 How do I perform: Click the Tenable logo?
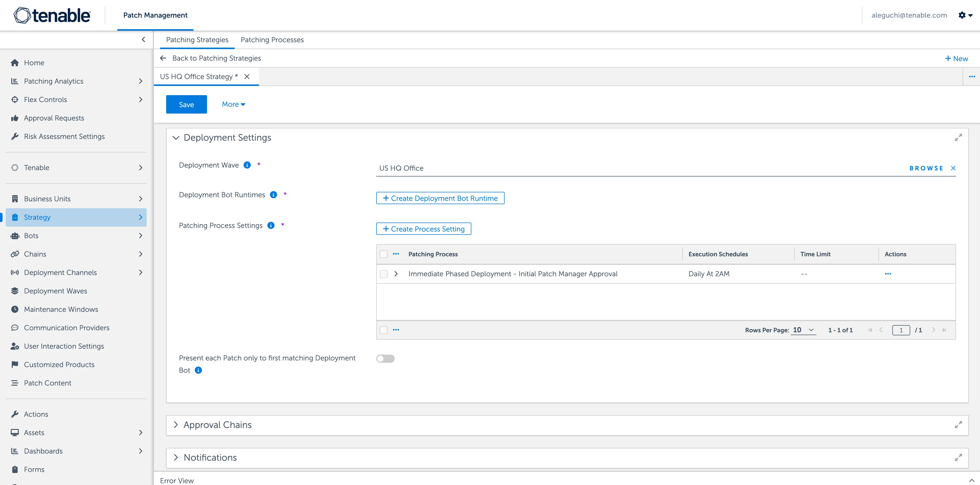52,15
